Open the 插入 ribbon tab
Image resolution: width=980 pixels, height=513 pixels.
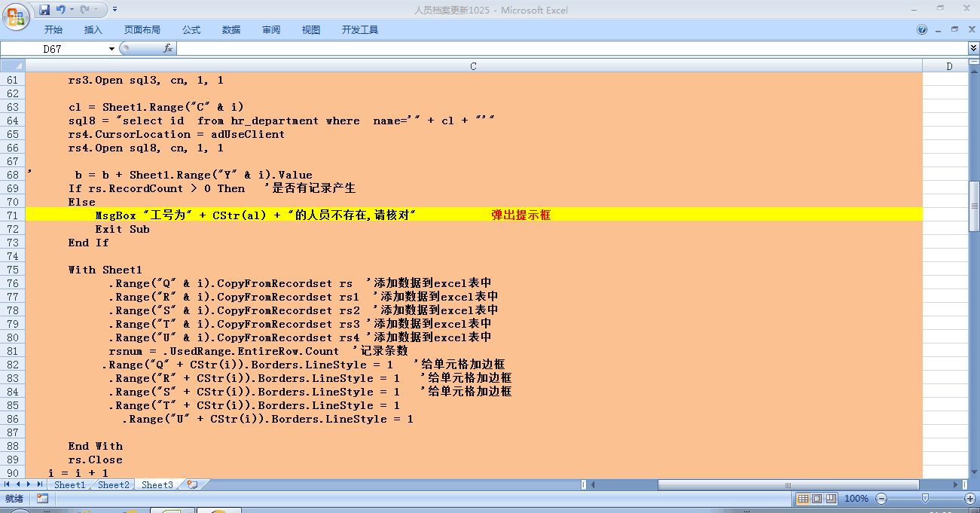93,30
